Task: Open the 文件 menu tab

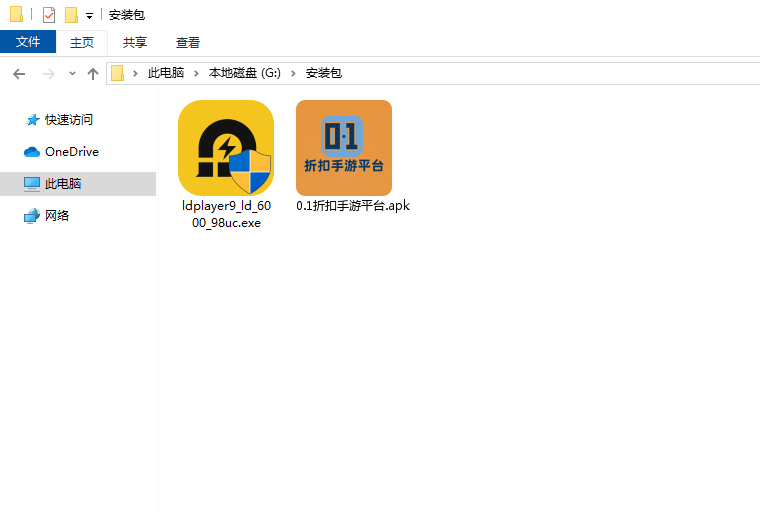Action: click(28, 42)
